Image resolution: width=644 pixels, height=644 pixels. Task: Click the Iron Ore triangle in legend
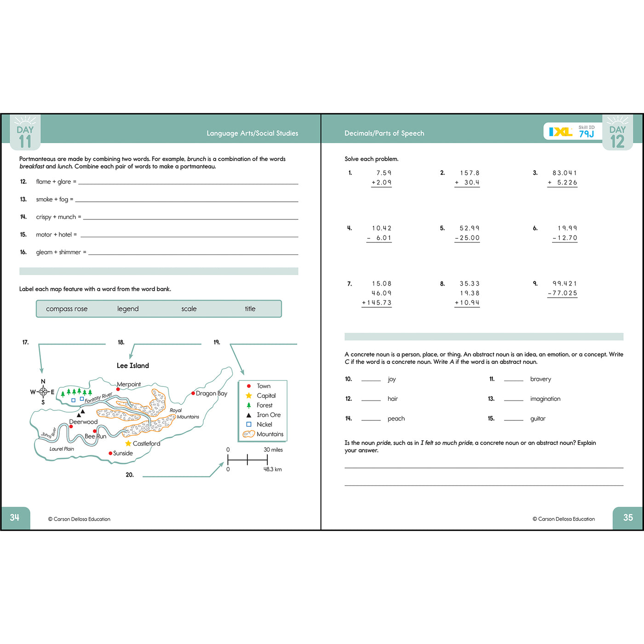(x=249, y=415)
